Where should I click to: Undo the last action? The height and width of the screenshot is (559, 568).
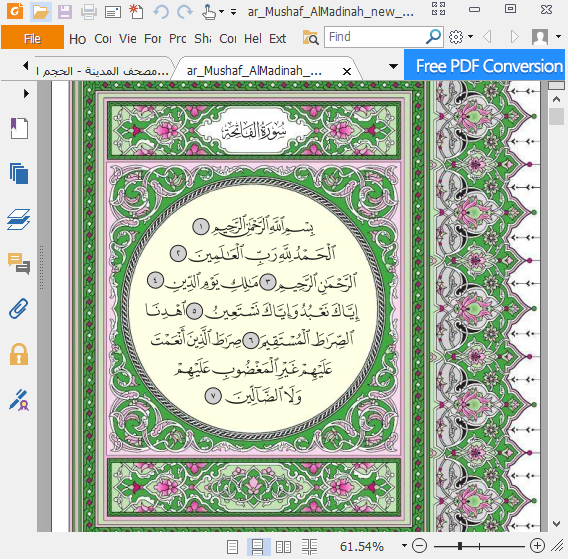[161, 12]
